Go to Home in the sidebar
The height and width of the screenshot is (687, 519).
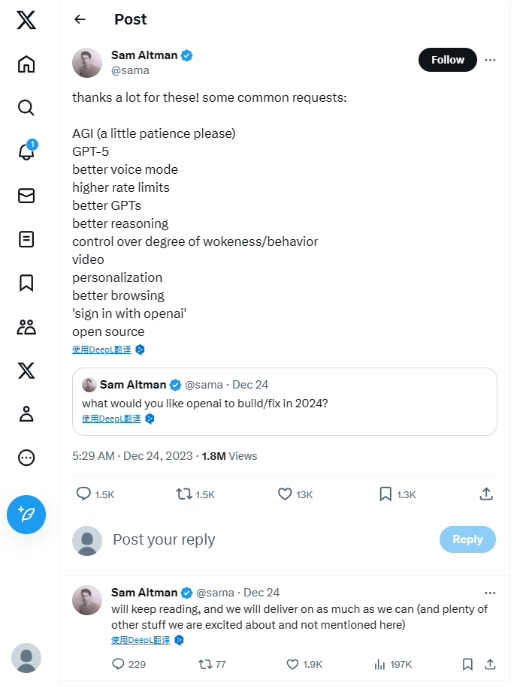26,64
